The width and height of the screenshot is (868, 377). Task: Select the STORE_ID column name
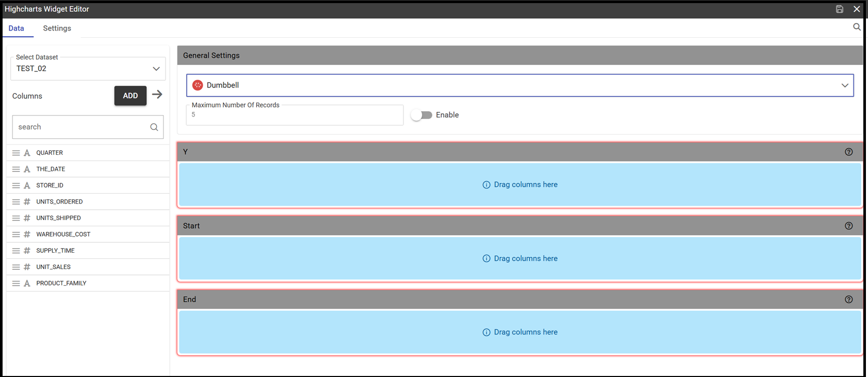tap(50, 185)
